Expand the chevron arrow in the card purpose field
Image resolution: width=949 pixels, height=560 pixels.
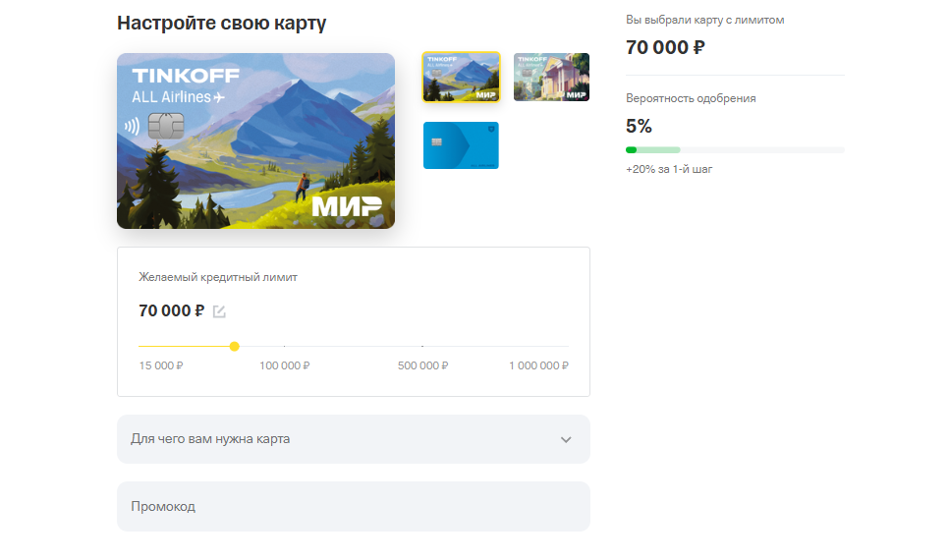tap(566, 439)
